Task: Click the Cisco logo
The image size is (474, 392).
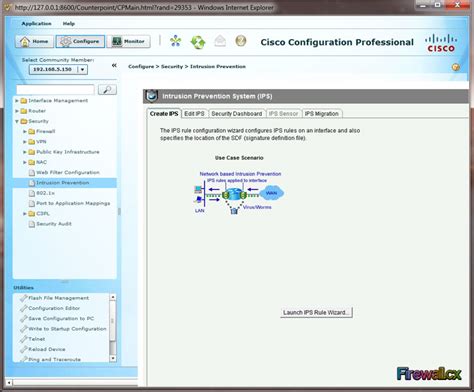Action: [x=441, y=43]
